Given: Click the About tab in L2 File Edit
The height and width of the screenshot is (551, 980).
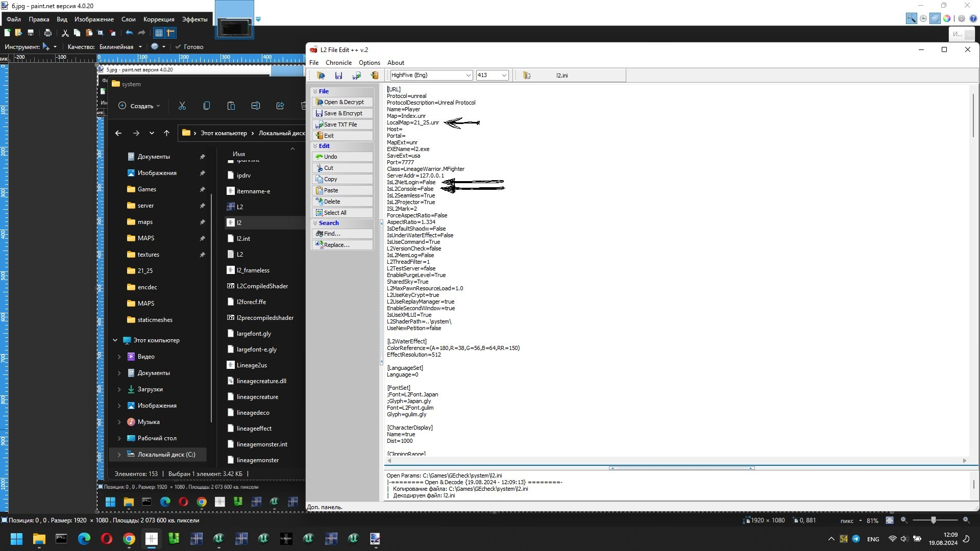Looking at the screenshot, I should [x=396, y=62].
